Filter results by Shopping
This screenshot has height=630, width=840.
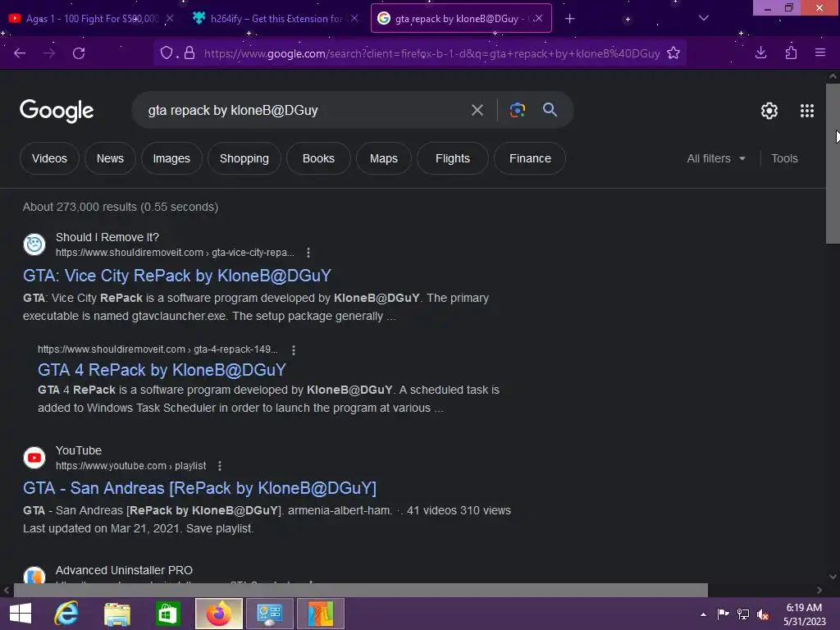pyautogui.click(x=244, y=158)
